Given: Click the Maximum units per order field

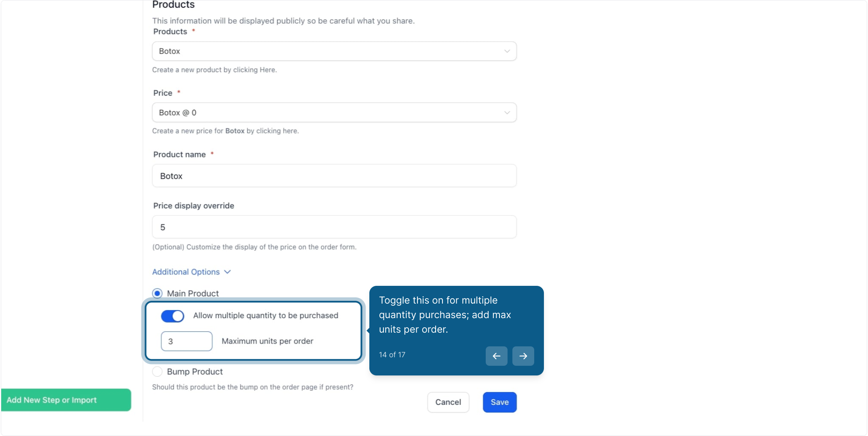Looking at the screenshot, I should tap(187, 341).
